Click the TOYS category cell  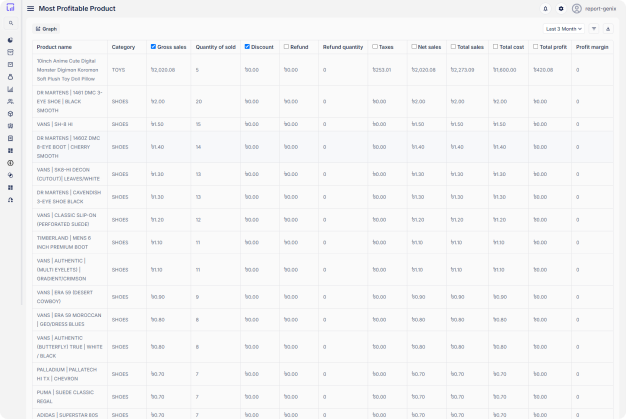[x=119, y=70]
